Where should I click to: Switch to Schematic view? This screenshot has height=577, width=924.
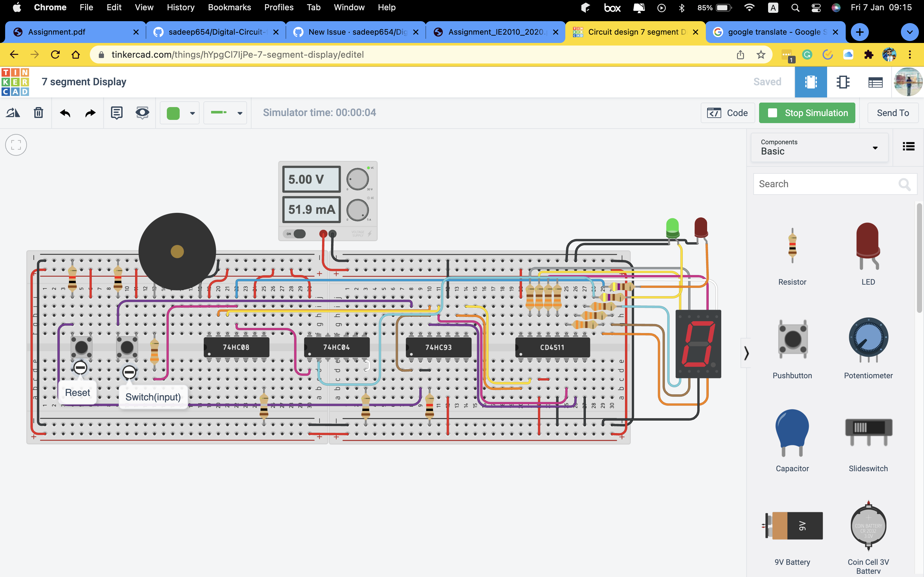(x=843, y=82)
